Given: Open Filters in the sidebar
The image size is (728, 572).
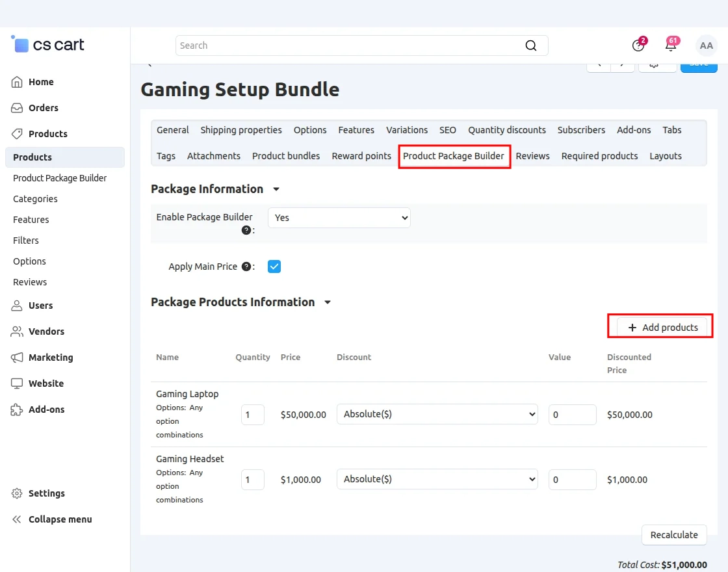Looking at the screenshot, I should pyautogui.click(x=25, y=240).
